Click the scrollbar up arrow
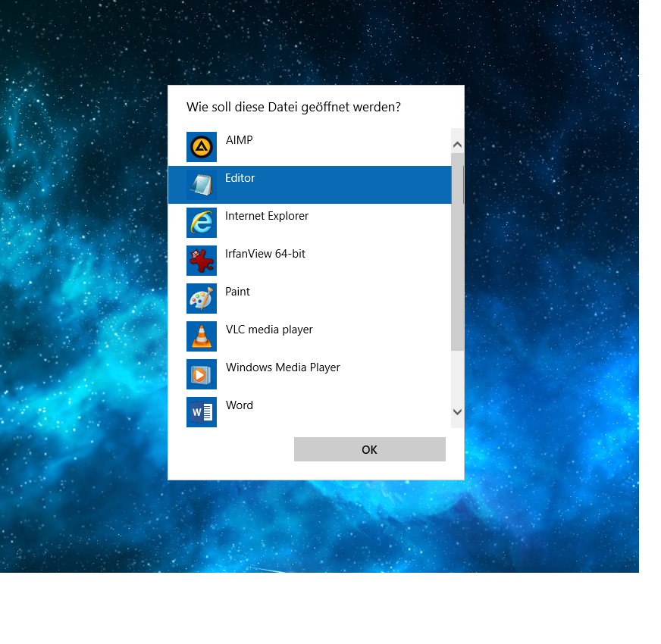This screenshot has height=644, width=661. [x=457, y=145]
